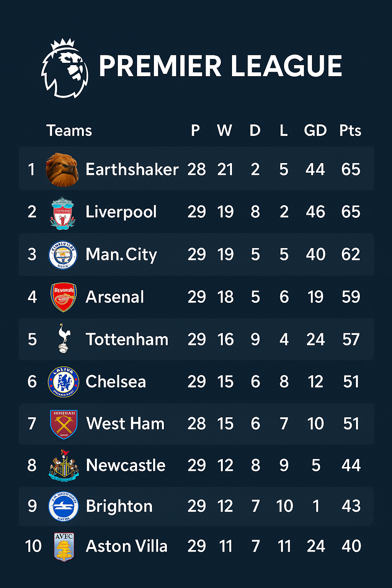
Task: Select the Brighton seagull badge
Action: (x=63, y=506)
